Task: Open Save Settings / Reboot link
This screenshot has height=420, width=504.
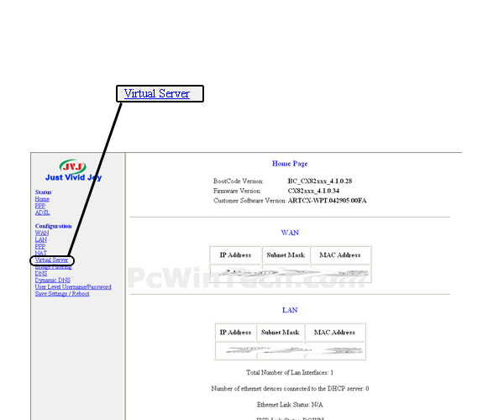Action: pyautogui.click(x=62, y=294)
